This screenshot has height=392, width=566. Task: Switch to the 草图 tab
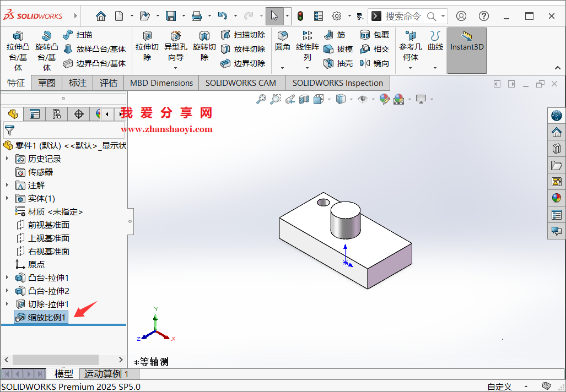click(x=47, y=83)
